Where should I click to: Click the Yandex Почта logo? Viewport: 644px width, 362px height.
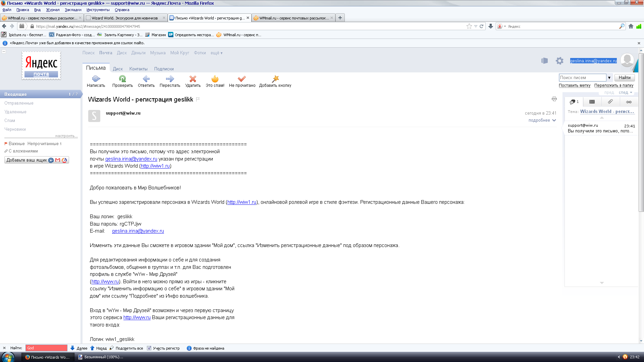(x=41, y=65)
